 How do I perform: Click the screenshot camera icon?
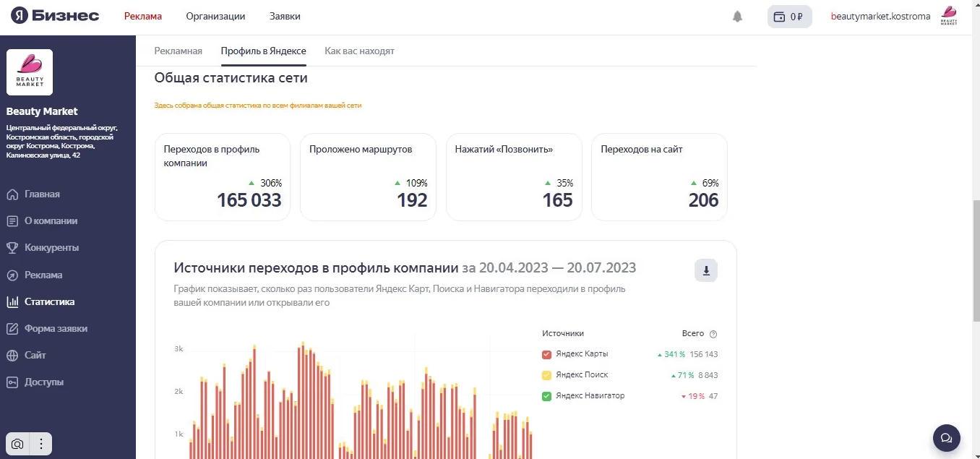click(17, 444)
